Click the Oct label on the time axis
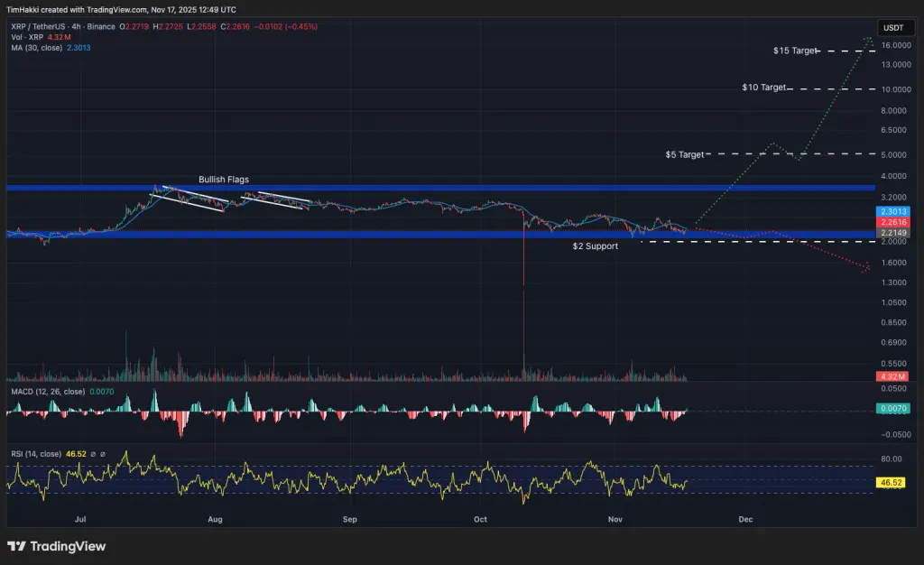 pos(480,519)
